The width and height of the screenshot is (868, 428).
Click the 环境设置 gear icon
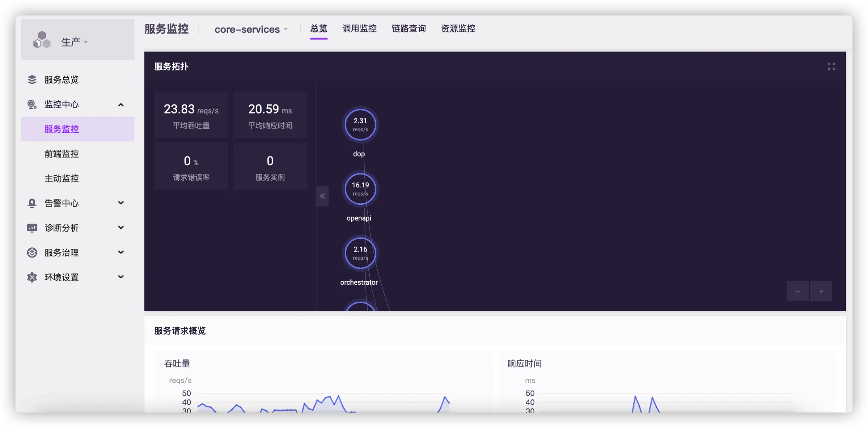click(x=32, y=277)
